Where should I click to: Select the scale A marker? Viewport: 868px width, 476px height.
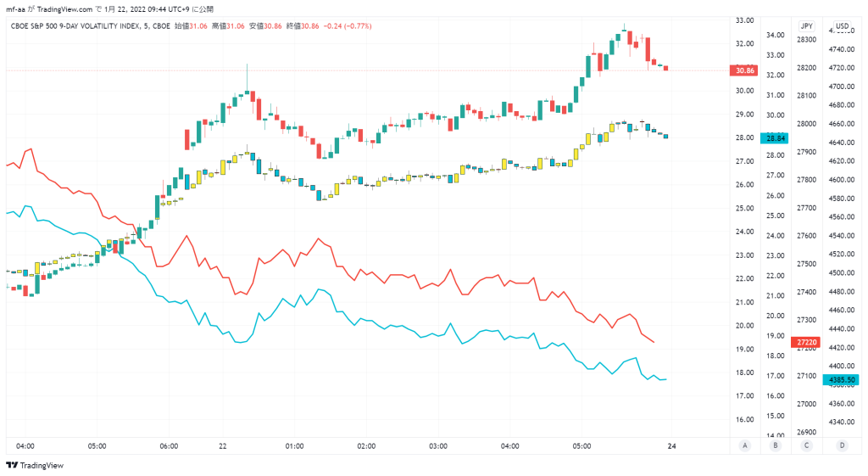pos(745,445)
